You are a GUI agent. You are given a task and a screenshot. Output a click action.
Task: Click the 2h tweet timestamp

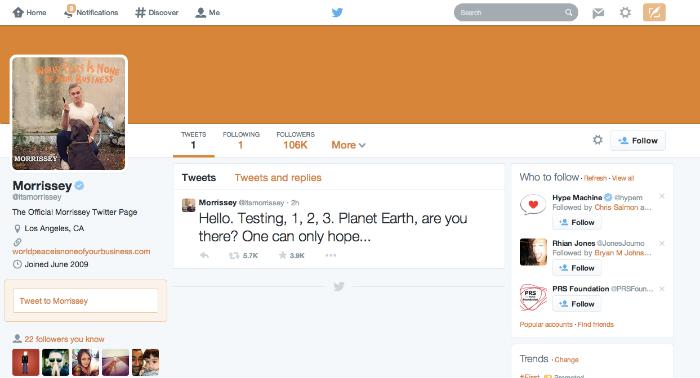tap(295, 203)
